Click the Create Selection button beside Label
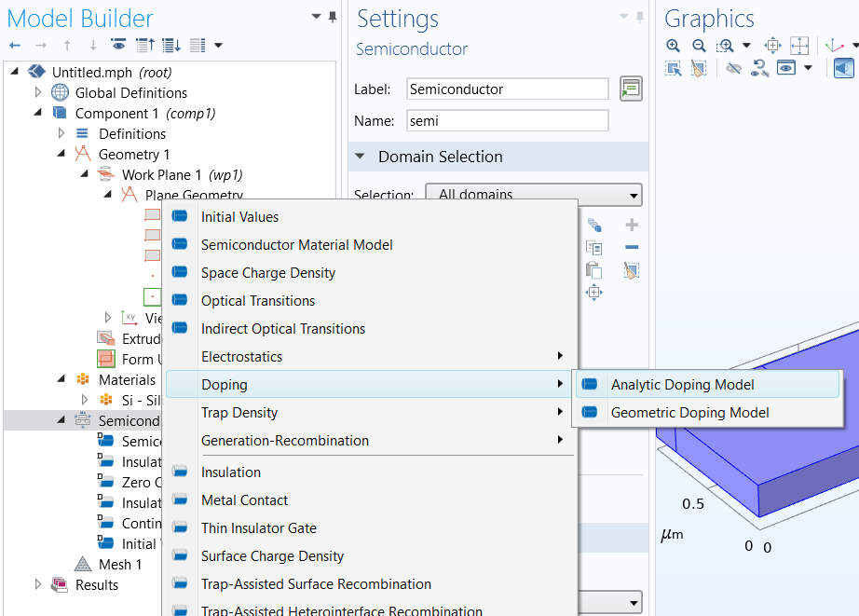The image size is (859, 616). point(632,89)
